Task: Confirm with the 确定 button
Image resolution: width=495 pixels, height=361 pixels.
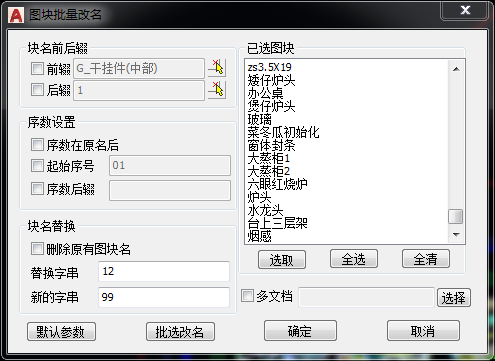Action: pyautogui.click(x=300, y=331)
